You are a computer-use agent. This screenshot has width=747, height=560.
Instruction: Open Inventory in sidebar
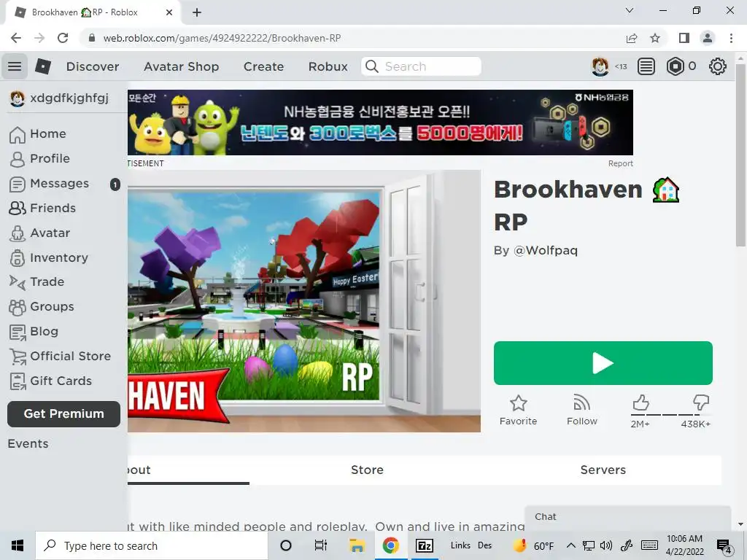click(49, 257)
